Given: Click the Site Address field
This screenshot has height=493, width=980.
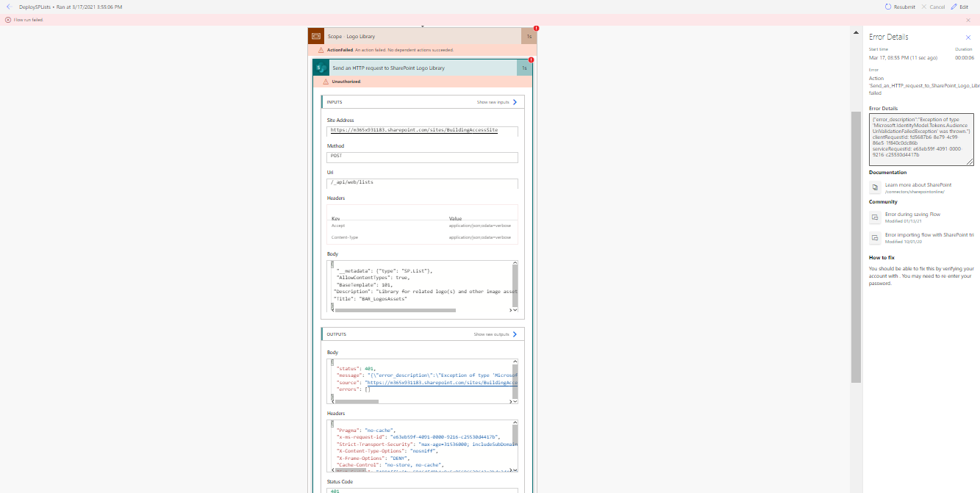Looking at the screenshot, I should coord(423,131).
